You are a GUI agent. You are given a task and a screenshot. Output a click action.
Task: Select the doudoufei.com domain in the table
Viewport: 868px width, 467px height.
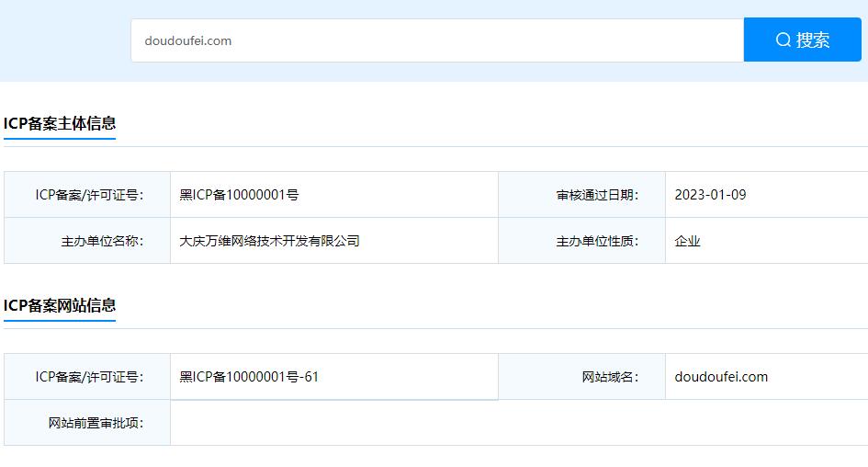pos(721,377)
